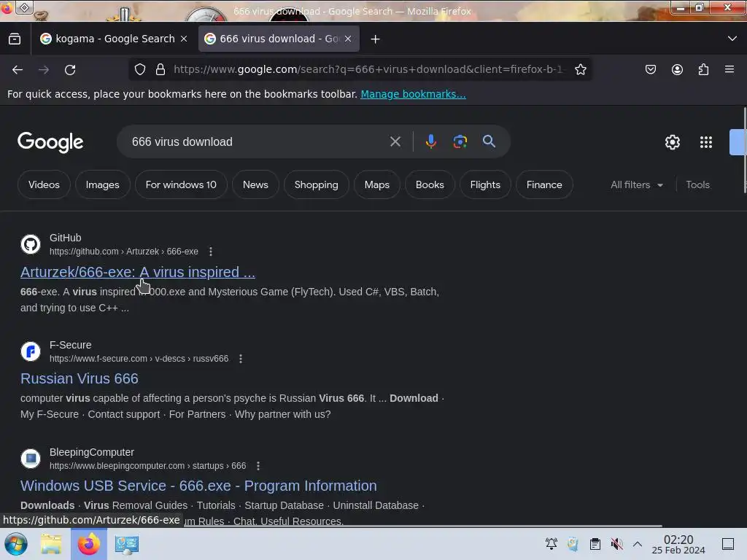Screen dimensions: 747x560
Task: Select Firefox taskbar icon
Action: click(x=88, y=544)
